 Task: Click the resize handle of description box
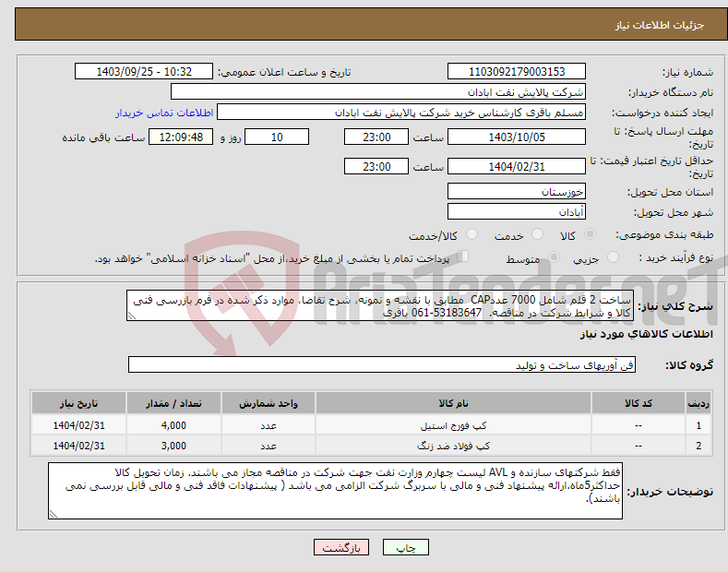point(131,316)
